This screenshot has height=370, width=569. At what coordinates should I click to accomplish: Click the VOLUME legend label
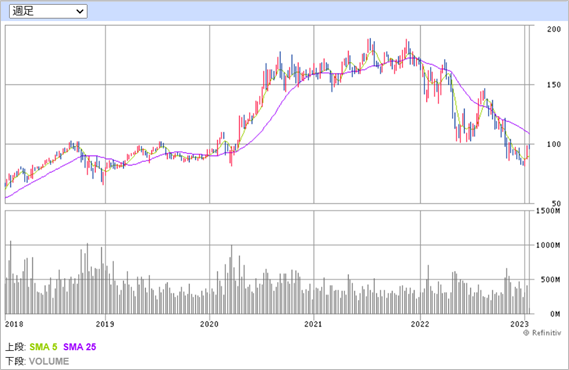pyautogui.click(x=49, y=361)
